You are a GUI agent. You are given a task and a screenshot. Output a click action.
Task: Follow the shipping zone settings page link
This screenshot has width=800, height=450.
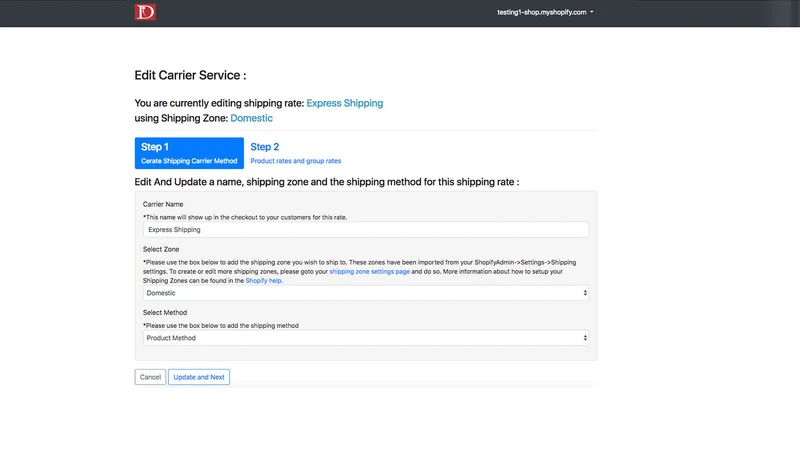click(369, 271)
